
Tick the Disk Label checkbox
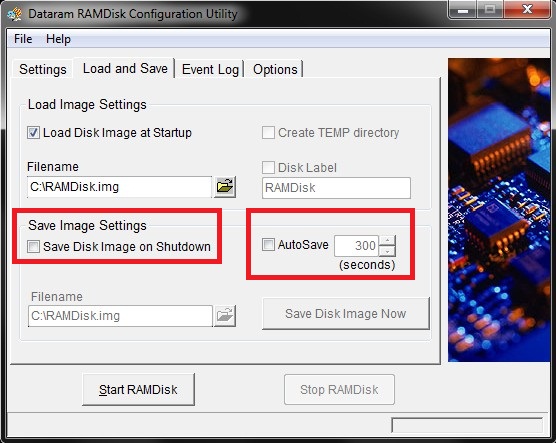pos(268,167)
